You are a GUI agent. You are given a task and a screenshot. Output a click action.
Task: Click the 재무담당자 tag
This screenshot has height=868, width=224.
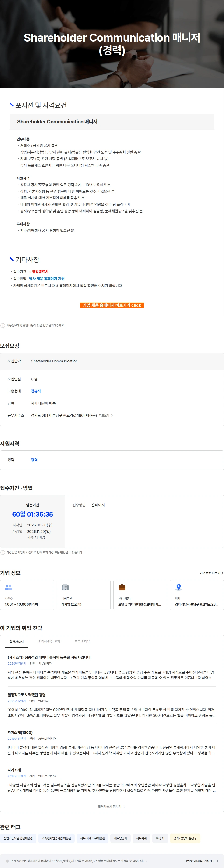pyautogui.click(x=120, y=838)
